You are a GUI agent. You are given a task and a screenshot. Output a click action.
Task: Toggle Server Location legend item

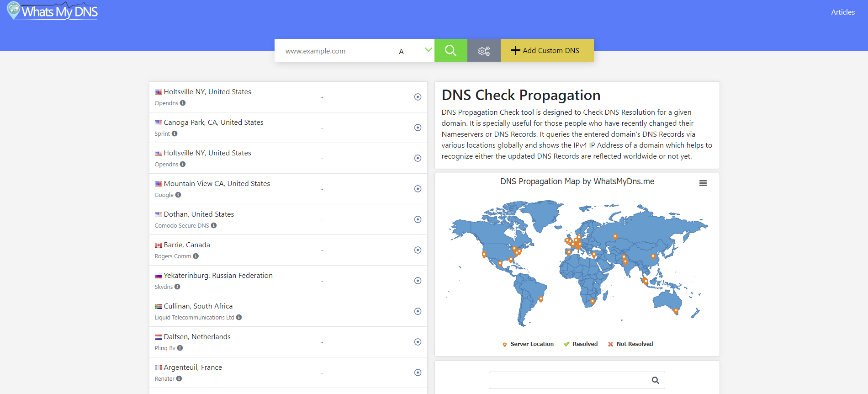pos(528,344)
